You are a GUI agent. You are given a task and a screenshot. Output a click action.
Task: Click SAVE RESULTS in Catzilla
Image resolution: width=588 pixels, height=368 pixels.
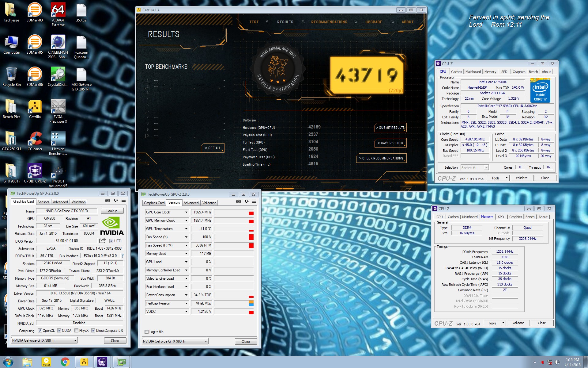coord(390,143)
